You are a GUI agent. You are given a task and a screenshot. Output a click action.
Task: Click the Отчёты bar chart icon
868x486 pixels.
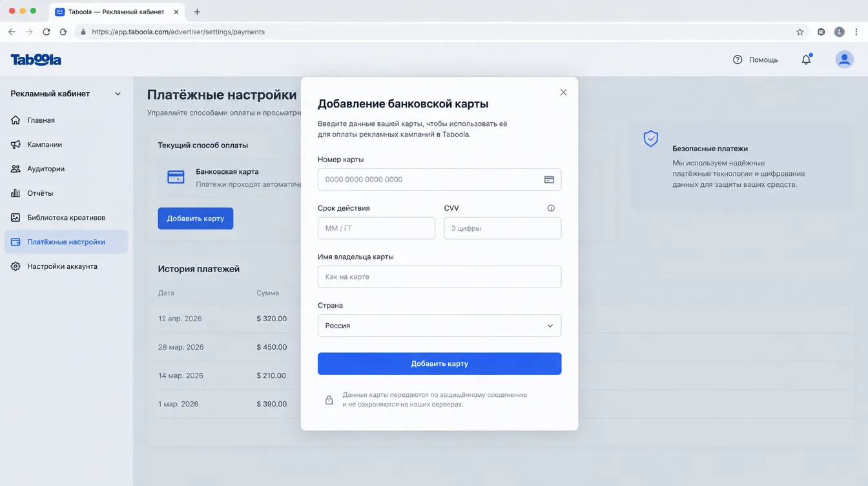coord(15,193)
